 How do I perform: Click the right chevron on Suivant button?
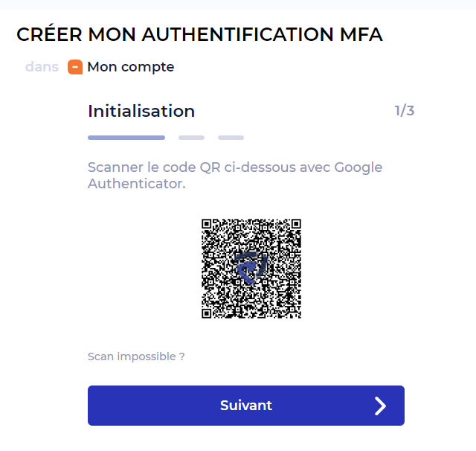pyautogui.click(x=380, y=406)
